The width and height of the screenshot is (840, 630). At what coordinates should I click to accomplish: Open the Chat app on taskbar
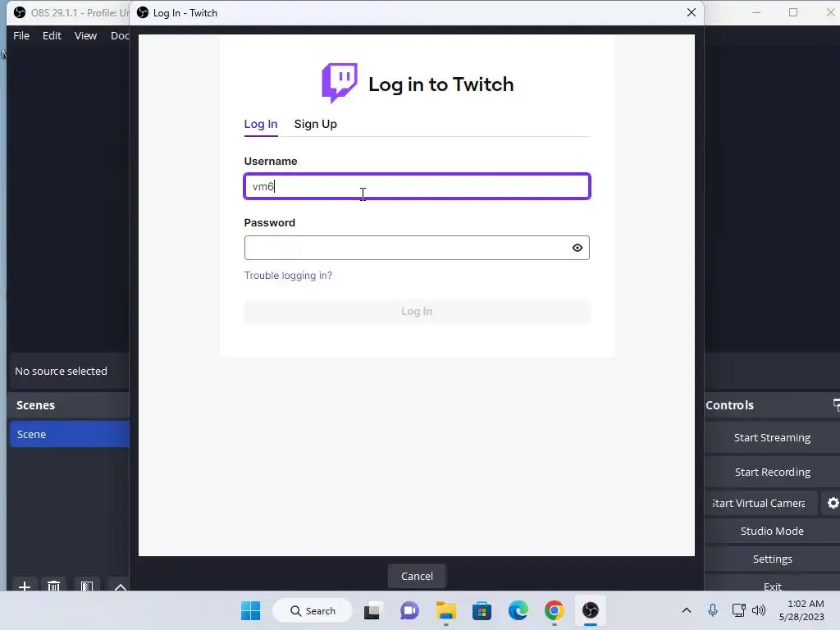[409, 610]
